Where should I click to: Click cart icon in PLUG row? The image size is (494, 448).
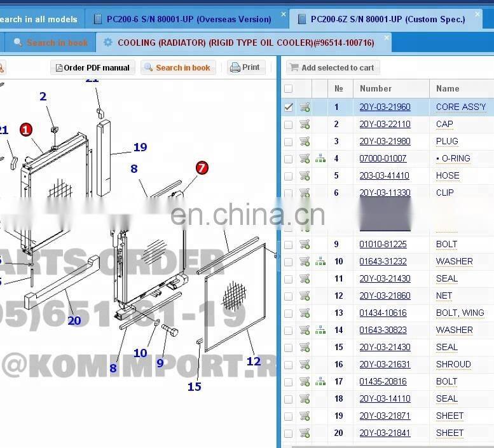(x=305, y=141)
